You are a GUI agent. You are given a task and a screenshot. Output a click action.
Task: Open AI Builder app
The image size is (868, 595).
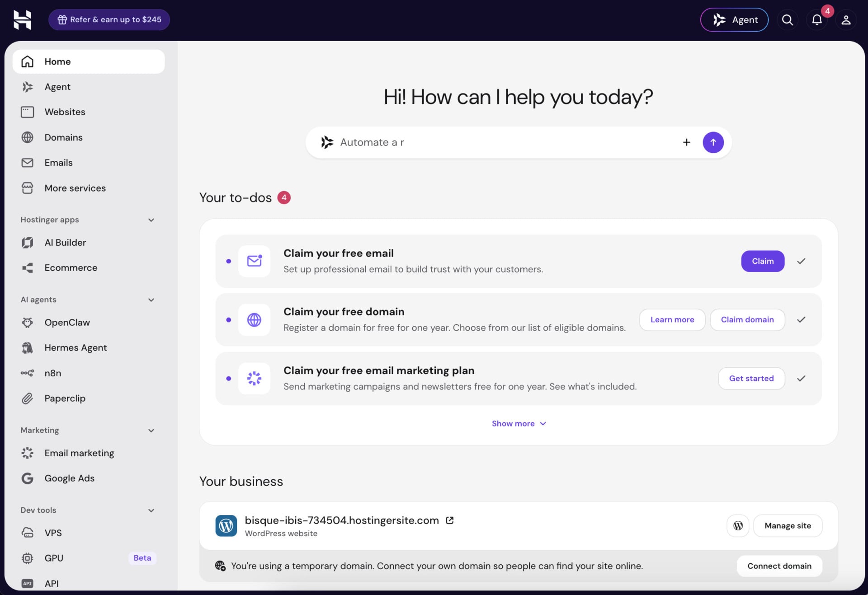click(89, 243)
